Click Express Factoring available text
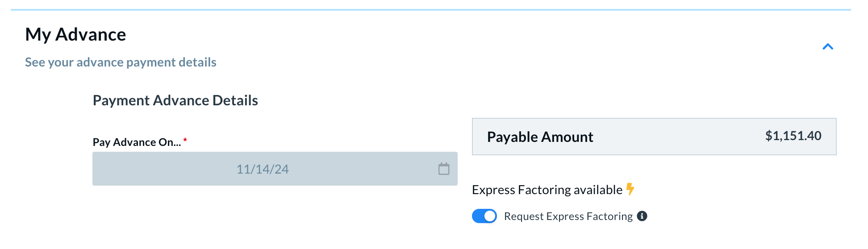868x249 pixels. (547, 190)
